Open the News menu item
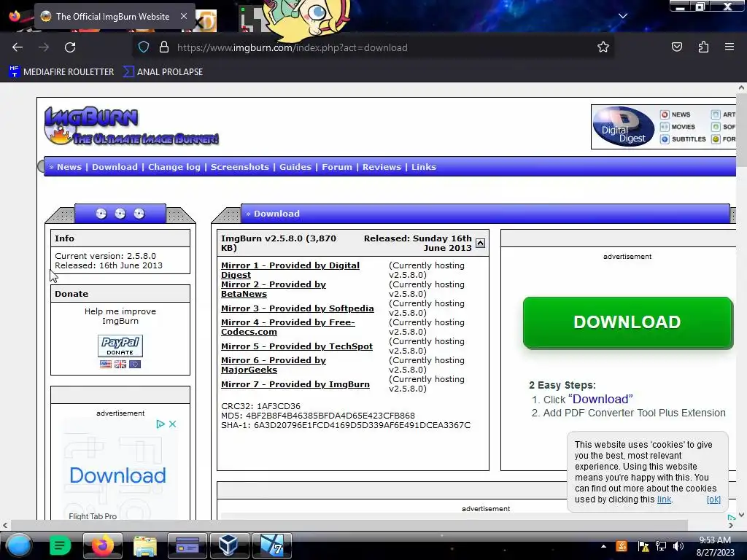This screenshot has width=747, height=560. [x=69, y=167]
